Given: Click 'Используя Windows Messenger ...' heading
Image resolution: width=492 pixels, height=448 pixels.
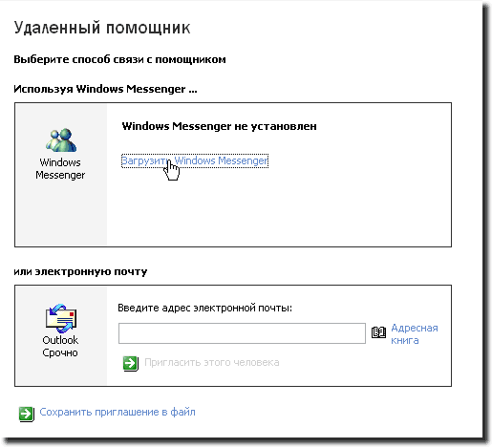Looking at the screenshot, I should coord(105,89).
